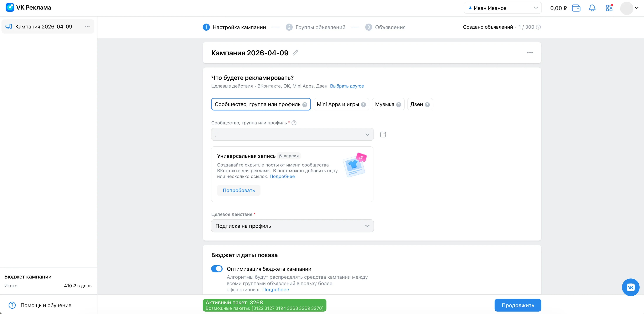The image size is (644, 314).
Task: Click the Выбрать другое link
Action: coord(347,86)
